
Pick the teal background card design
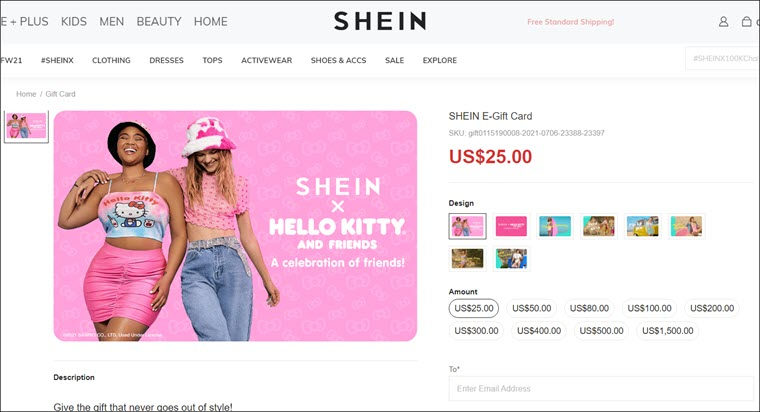(x=555, y=226)
